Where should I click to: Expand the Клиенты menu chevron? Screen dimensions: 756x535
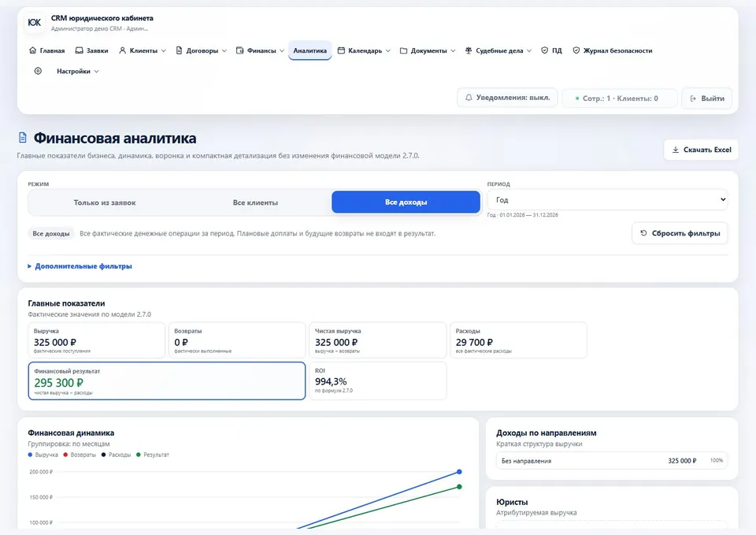click(x=164, y=50)
